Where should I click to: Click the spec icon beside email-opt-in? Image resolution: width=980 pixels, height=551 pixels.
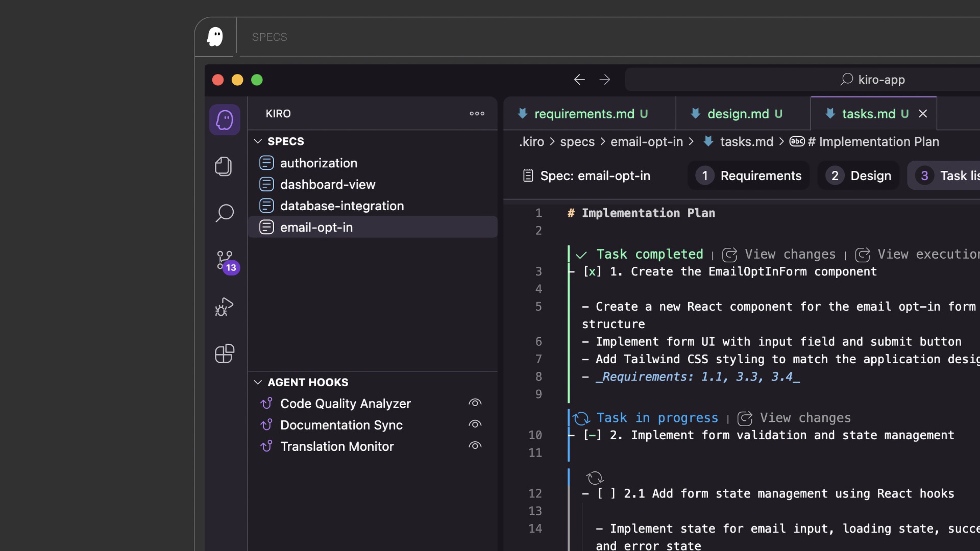click(x=266, y=227)
